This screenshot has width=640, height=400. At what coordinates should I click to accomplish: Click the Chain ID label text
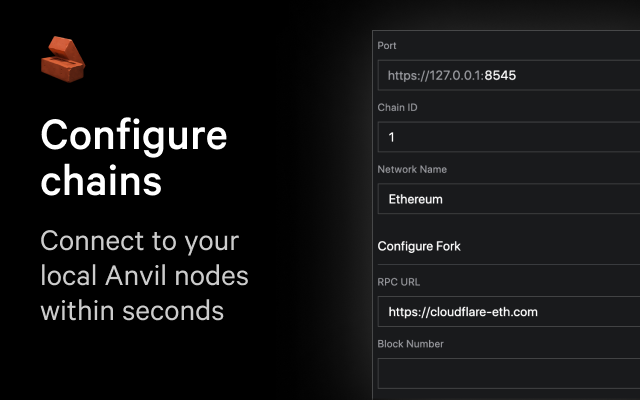click(397, 107)
